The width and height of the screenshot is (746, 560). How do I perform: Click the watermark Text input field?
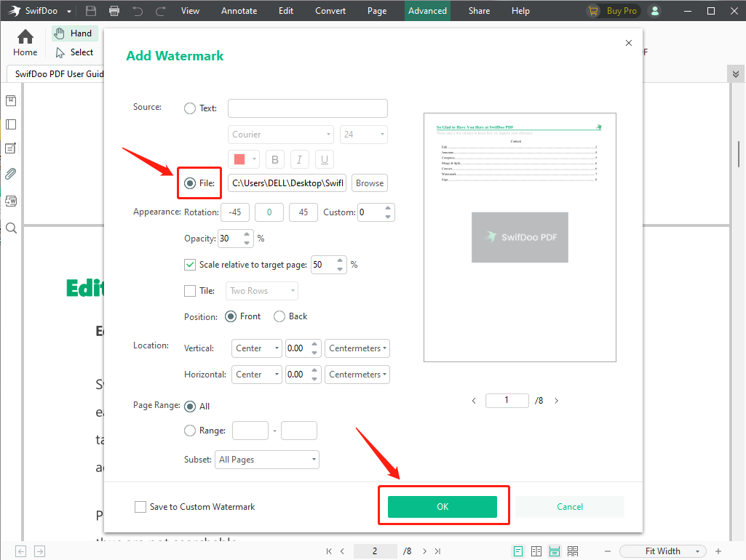pyautogui.click(x=308, y=108)
